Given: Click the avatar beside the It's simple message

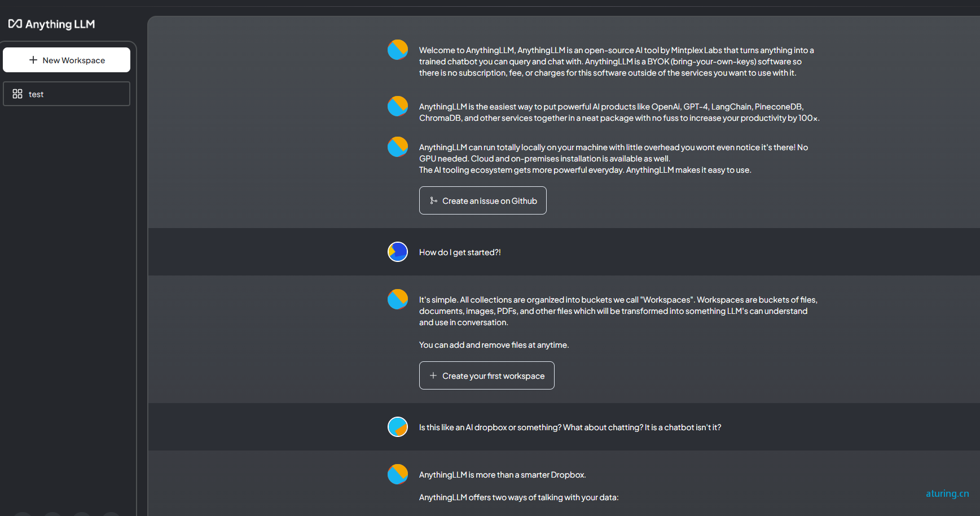Looking at the screenshot, I should coord(398,299).
